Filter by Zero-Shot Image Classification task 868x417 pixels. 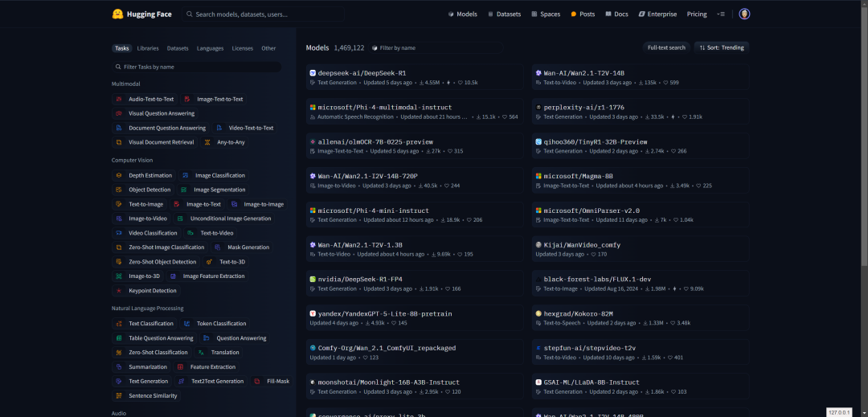click(160, 247)
